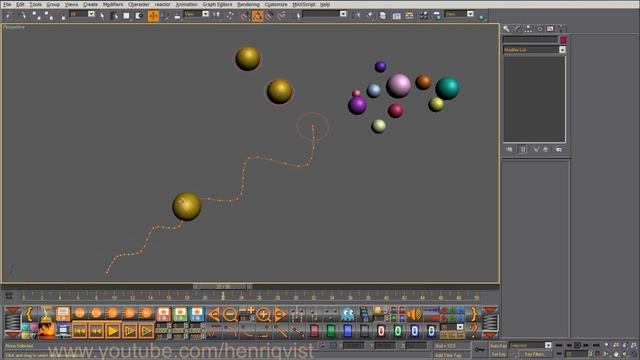Select the Select and Rotate tool

165,16
